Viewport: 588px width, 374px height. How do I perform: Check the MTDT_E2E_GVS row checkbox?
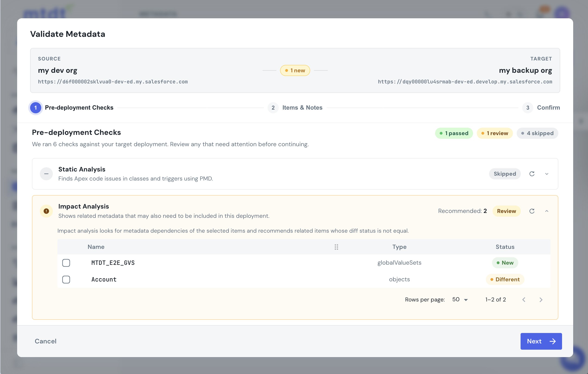66,263
